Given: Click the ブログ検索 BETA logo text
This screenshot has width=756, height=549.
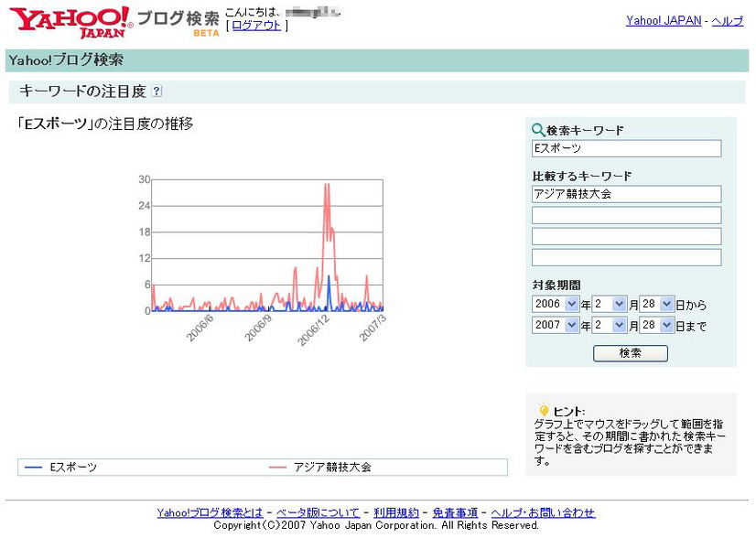Looking at the screenshot, I should coord(178,22).
